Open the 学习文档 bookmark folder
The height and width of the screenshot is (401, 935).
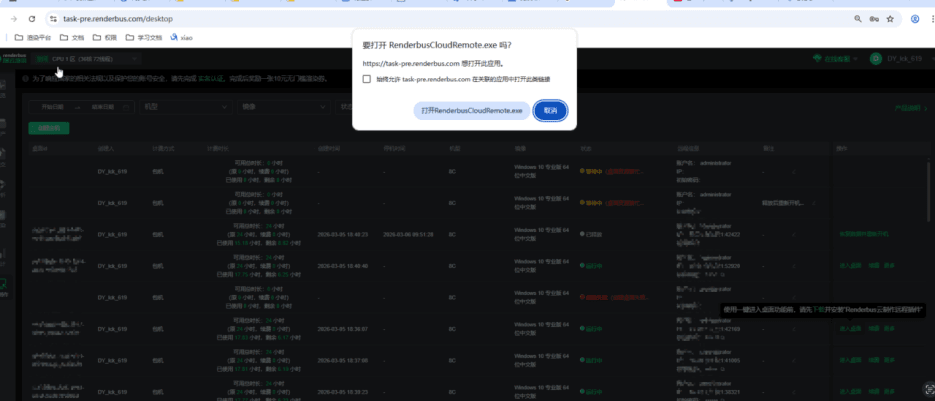[x=144, y=38]
